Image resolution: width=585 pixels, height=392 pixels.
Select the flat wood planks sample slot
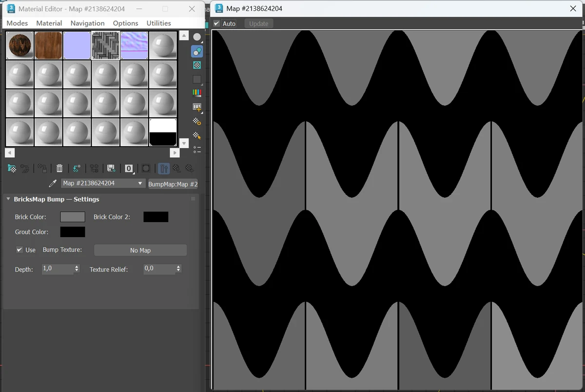(49, 46)
